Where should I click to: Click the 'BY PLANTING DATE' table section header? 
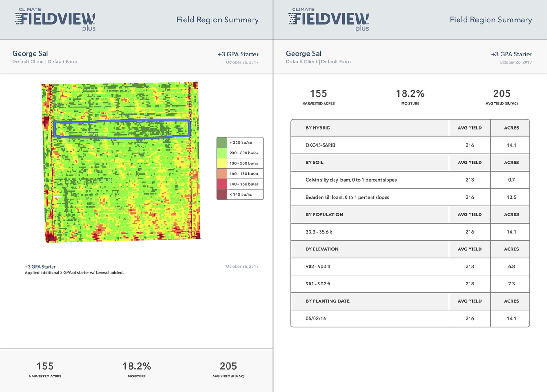pos(410,301)
